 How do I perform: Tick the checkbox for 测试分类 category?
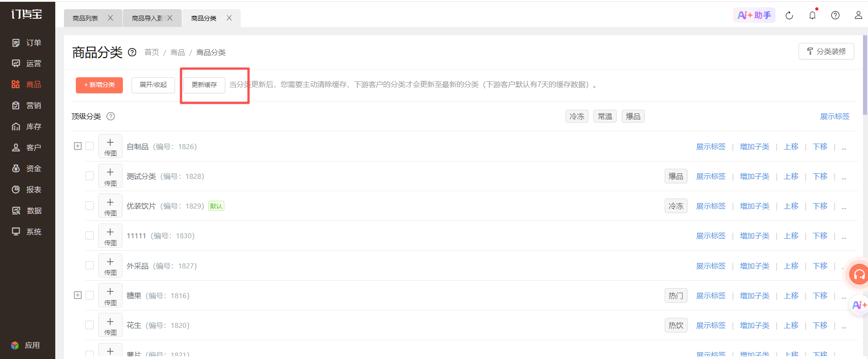(x=90, y=176)
